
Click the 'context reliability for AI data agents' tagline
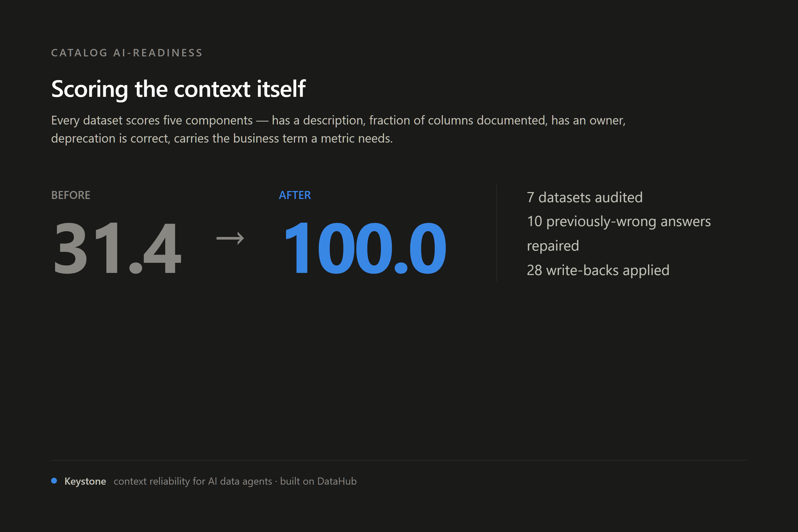193,481
